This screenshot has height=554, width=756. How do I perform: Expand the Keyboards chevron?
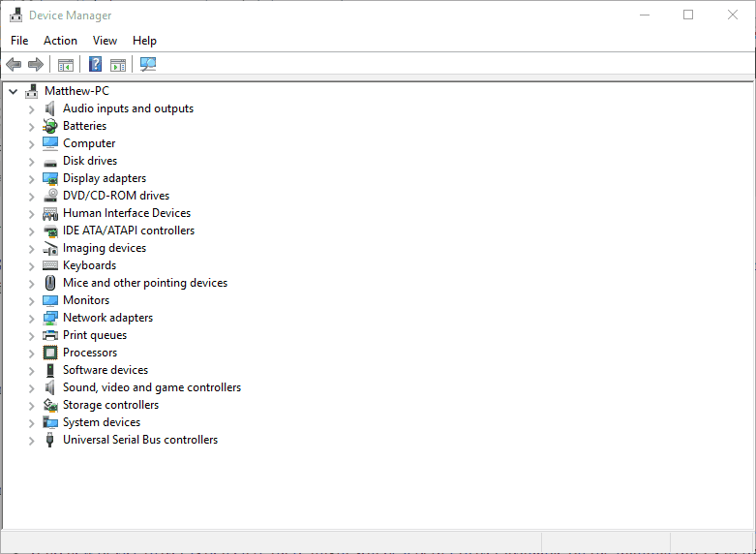31,266
